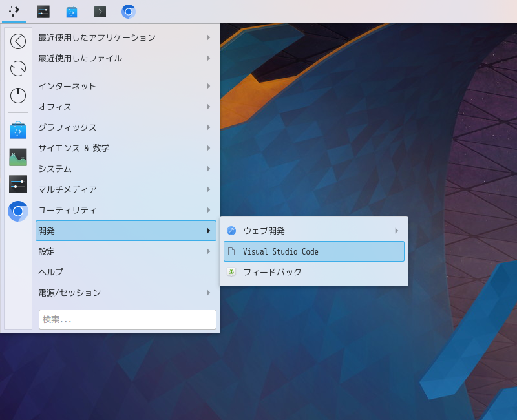Click the サイエンス & 数学 label

(x=74, y=148)
